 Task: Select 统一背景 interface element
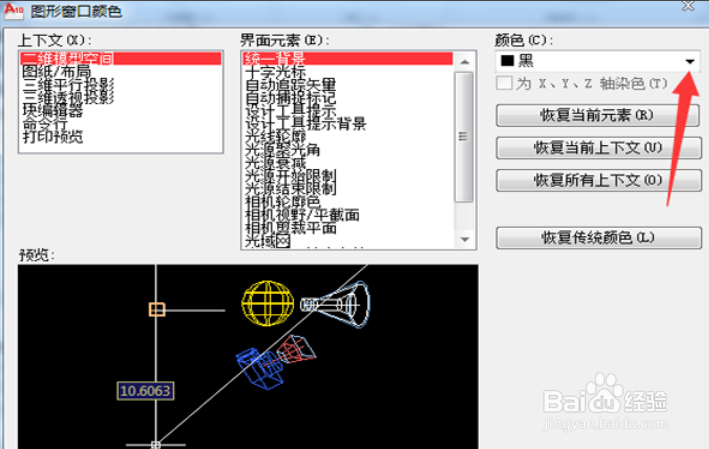coord(347,58)
